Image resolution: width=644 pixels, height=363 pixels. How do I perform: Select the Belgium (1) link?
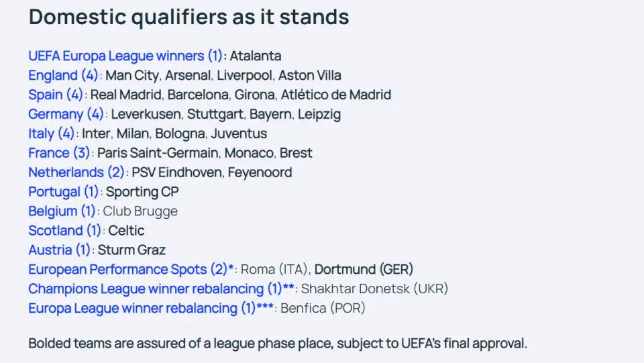tap(62, 211)
